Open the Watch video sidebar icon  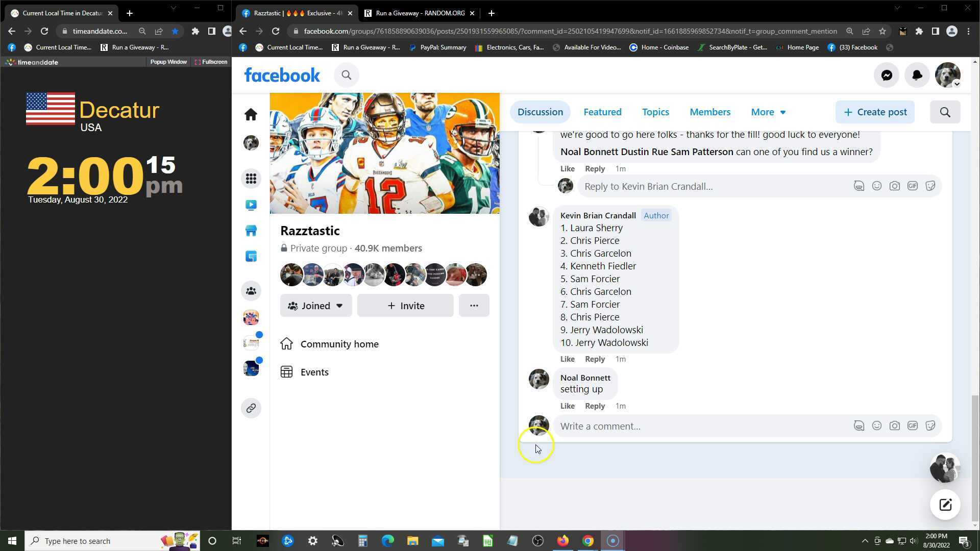[x=251, y=205]
